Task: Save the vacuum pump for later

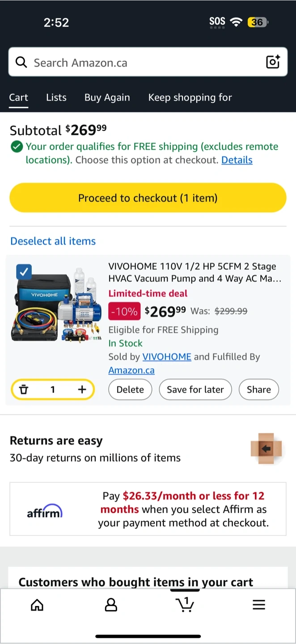Action: [195, 390]
